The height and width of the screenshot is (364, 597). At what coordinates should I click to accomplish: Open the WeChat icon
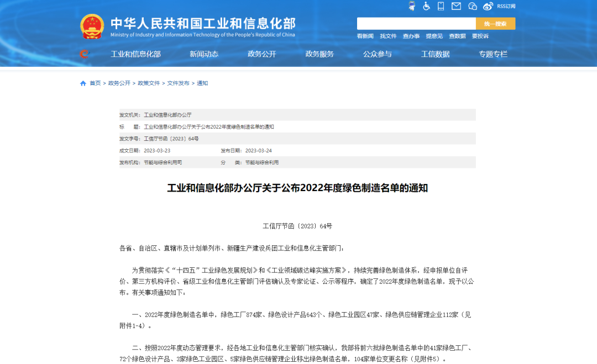tap(472, 6)
